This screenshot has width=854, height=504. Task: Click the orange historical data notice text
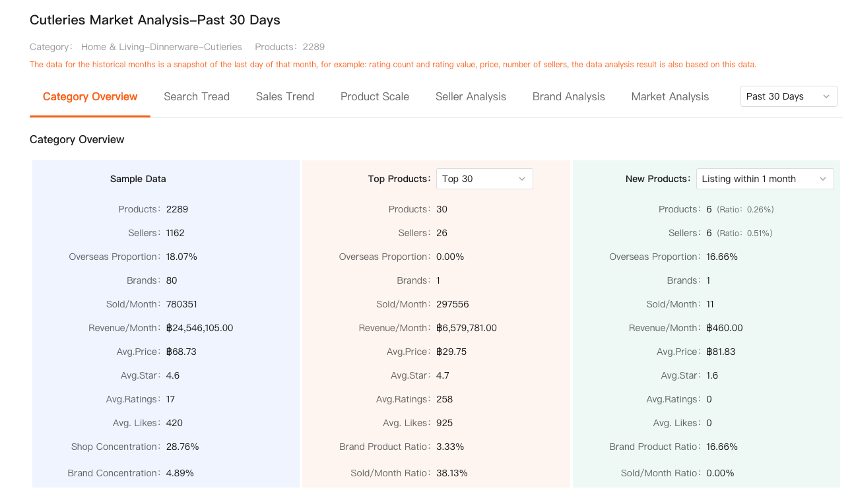pos(393,65)
